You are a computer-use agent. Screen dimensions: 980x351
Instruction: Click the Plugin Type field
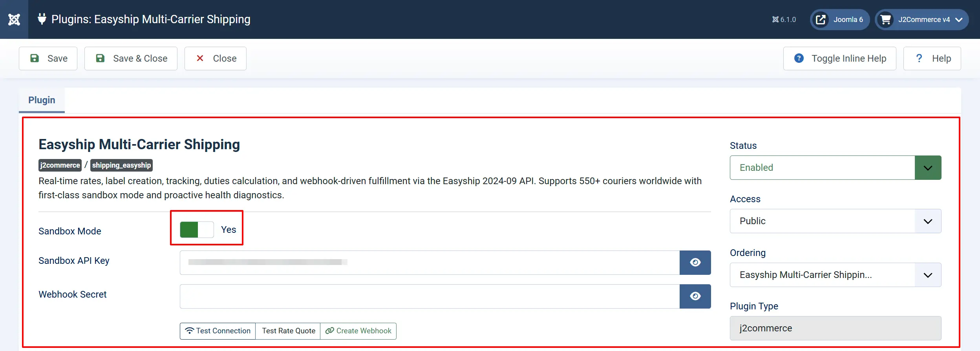(836, 328)
